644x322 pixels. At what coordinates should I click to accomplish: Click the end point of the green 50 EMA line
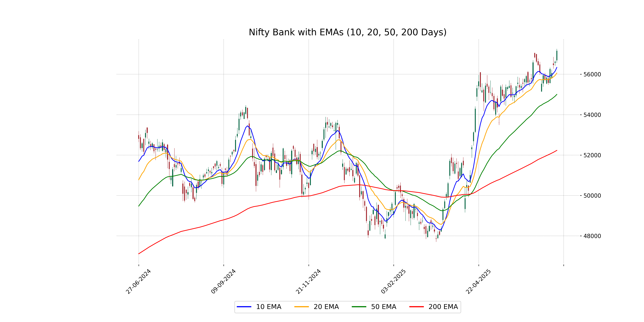557,94
